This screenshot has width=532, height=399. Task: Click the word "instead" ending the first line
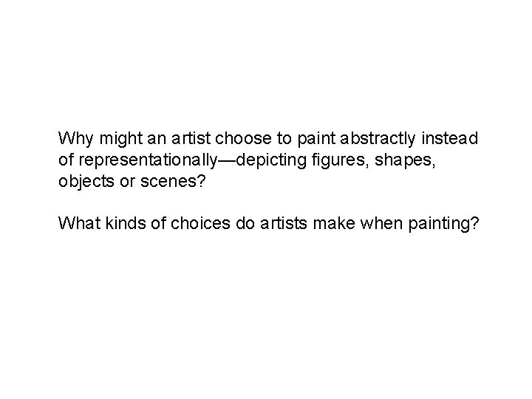point(453,138)
